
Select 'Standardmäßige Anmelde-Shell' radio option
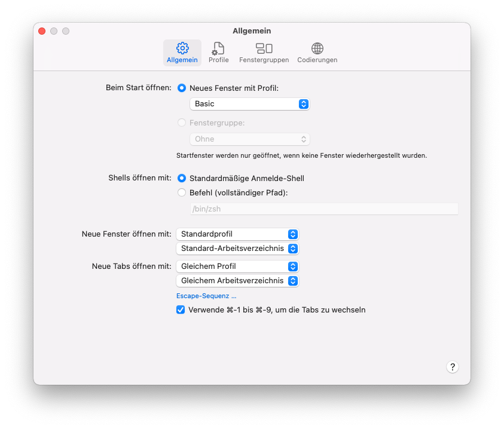click(182, 178)
